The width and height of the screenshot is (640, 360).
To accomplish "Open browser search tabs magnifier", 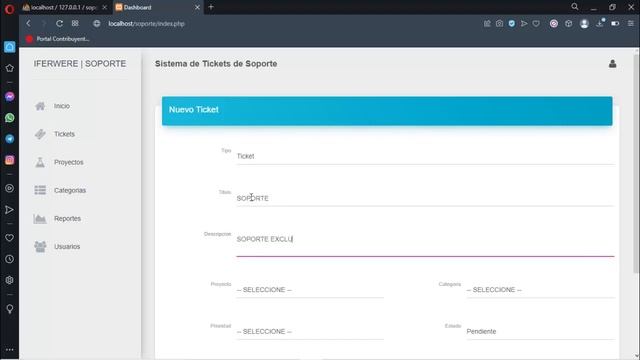I will (x=575, y=7).
